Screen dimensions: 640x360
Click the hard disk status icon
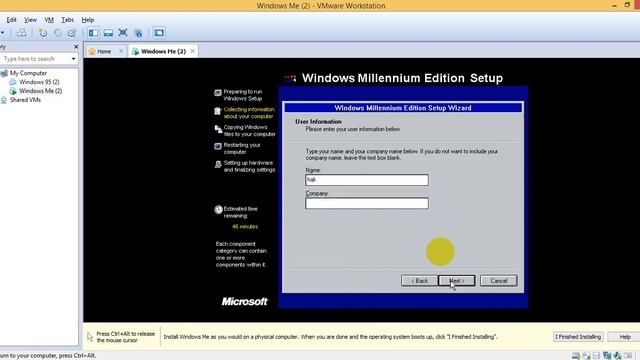coord(576,356)
